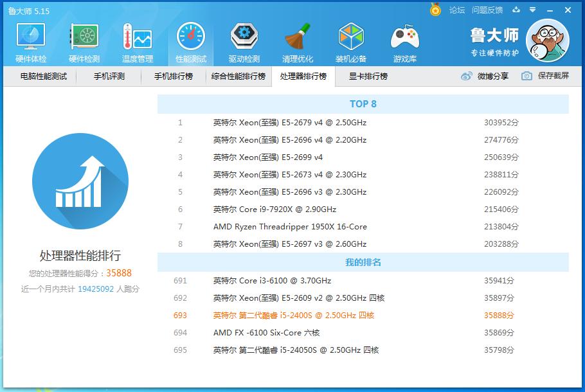Screen dimensions: 585x392
Task: Select the highlighted i5-2400S ranking row
Action: tap(289, 316)
